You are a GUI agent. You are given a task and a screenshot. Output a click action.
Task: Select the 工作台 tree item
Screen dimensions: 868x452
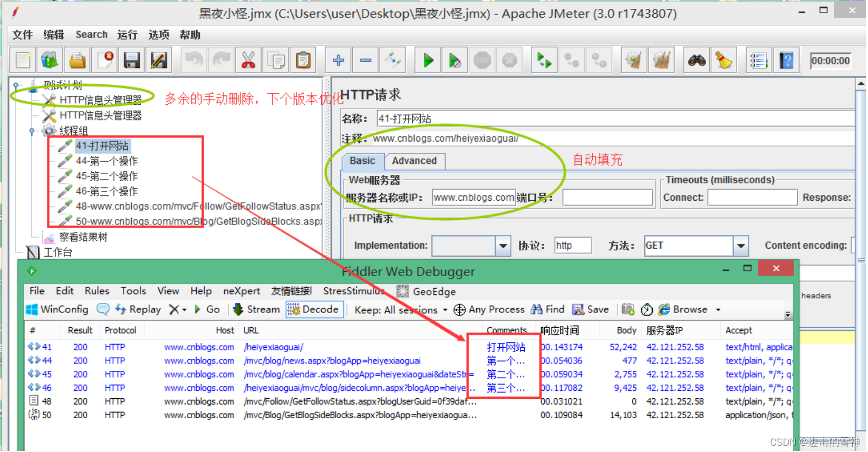57,252
